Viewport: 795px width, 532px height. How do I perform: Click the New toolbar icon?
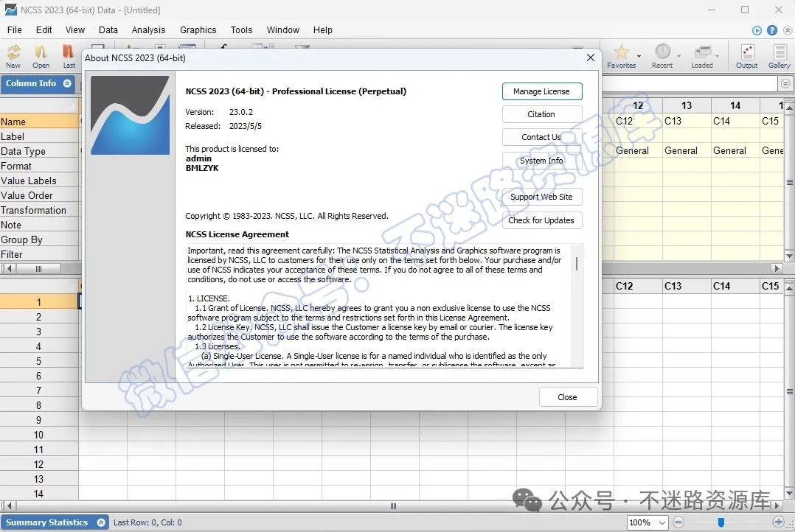click(x=13, y=56)
